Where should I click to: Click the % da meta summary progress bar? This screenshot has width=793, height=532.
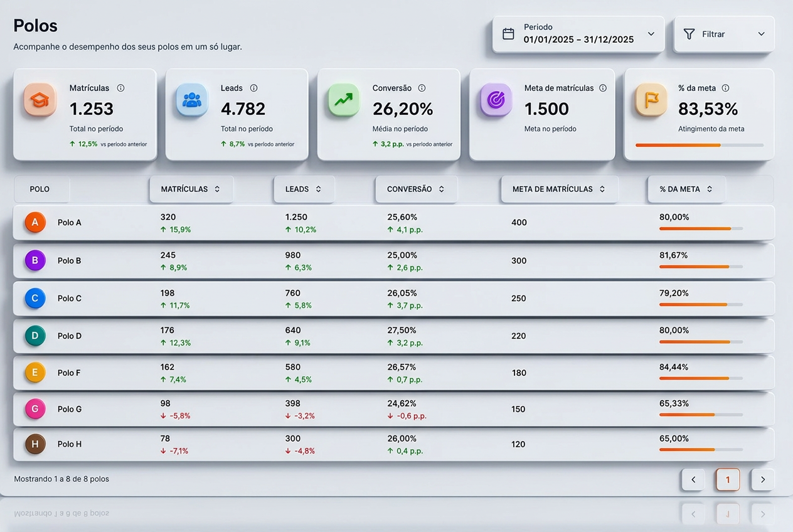pos(700,145)
